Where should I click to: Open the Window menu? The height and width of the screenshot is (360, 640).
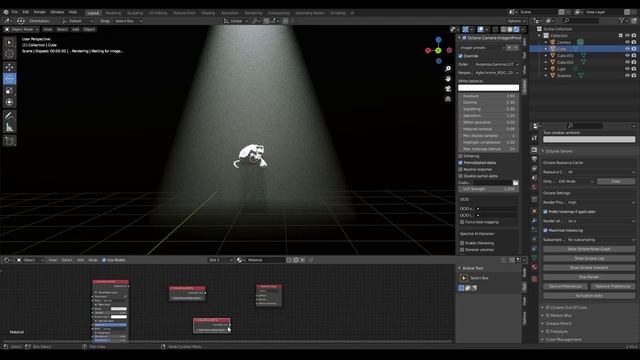click(x=57, y=12)
